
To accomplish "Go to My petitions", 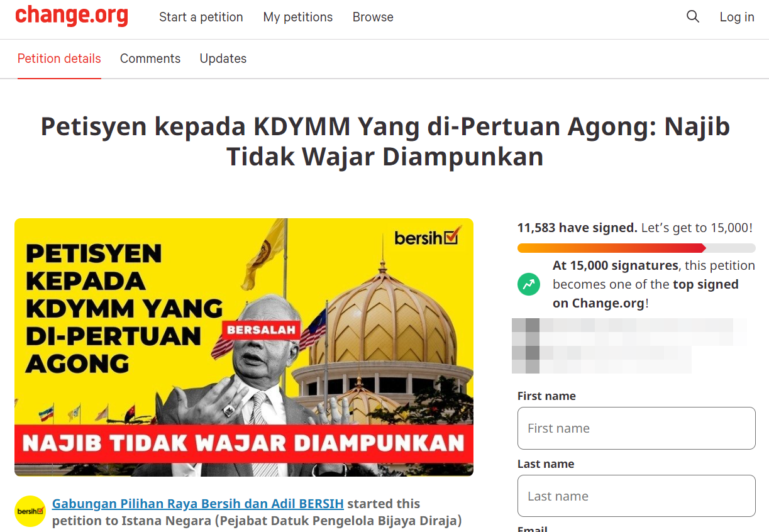I will pos(298,17).
